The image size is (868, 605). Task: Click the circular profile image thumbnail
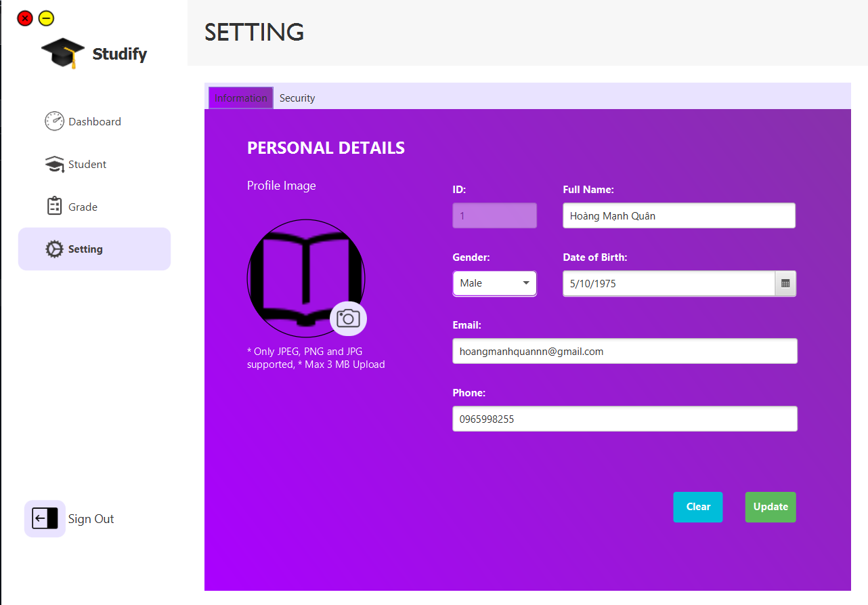pos(306,278)
